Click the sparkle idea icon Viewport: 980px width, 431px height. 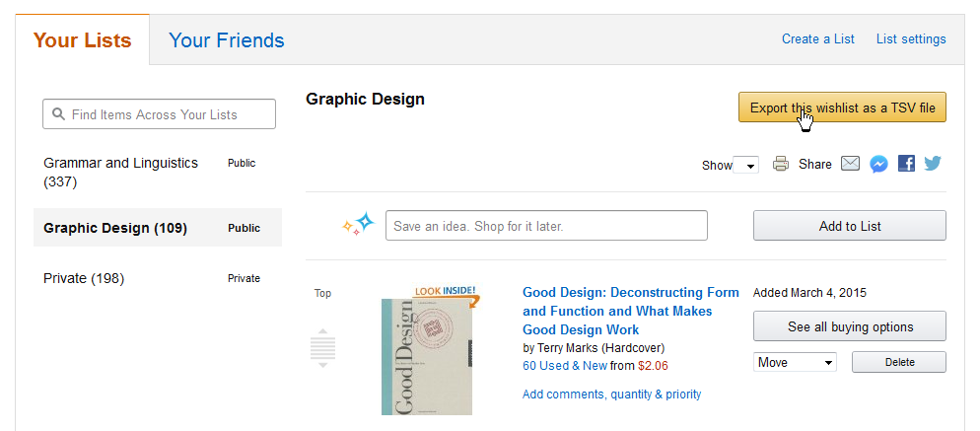(358, 225)
